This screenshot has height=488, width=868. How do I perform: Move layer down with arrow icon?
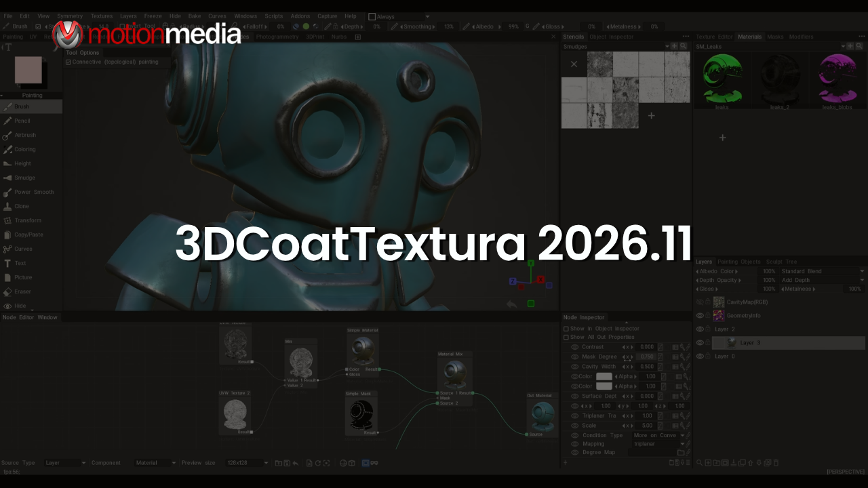759,463
